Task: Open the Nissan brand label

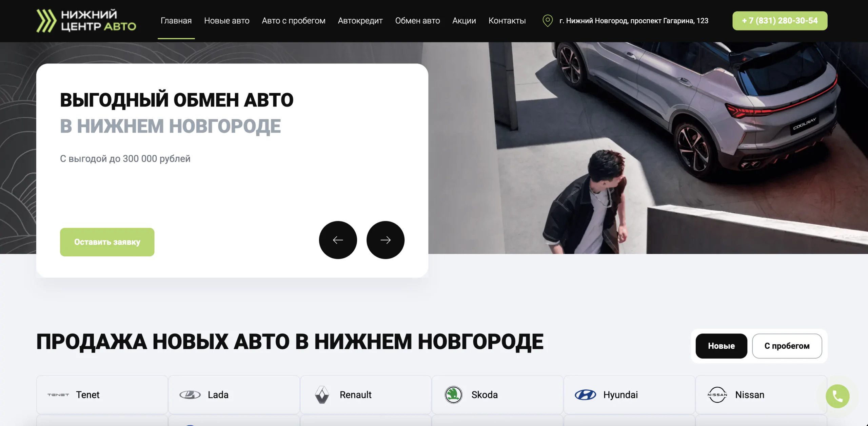Action: 749,395
